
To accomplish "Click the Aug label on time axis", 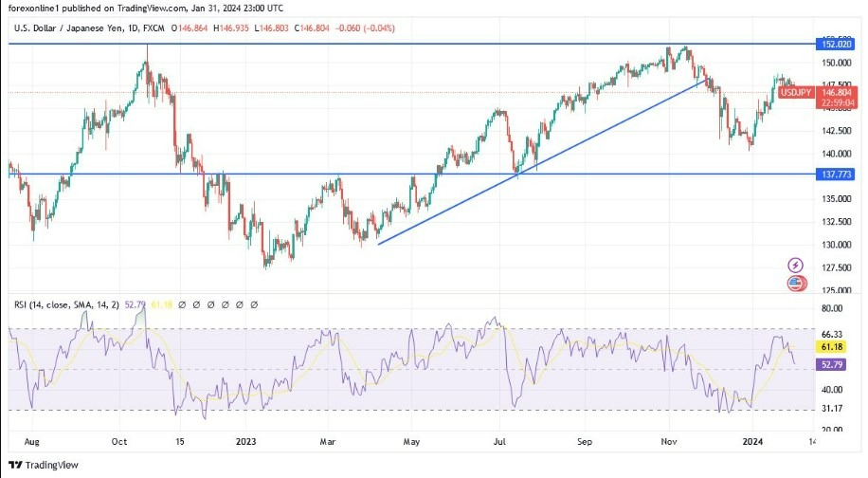I will pos(32,442).
